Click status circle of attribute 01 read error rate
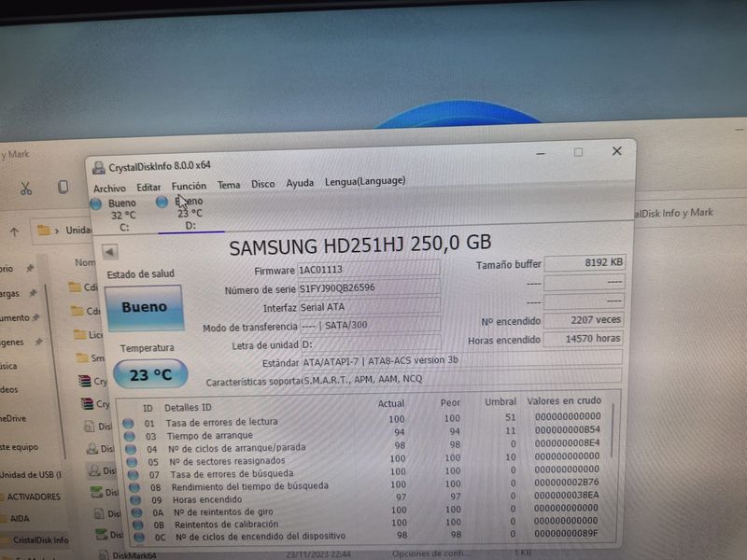The width and height of the screenshot is (747, 560). [x=128, y=423]
